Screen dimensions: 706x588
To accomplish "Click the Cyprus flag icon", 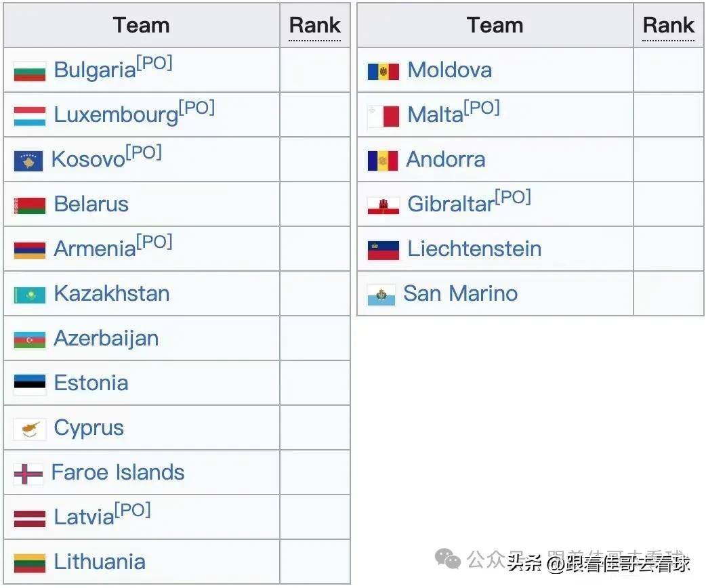I will click(30, 429).
